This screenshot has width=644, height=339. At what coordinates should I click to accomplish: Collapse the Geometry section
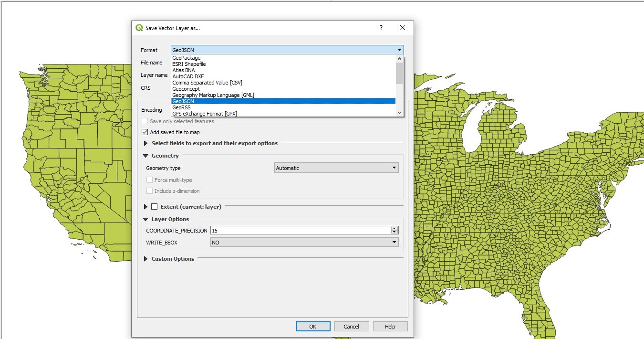[x=146, y=156]
